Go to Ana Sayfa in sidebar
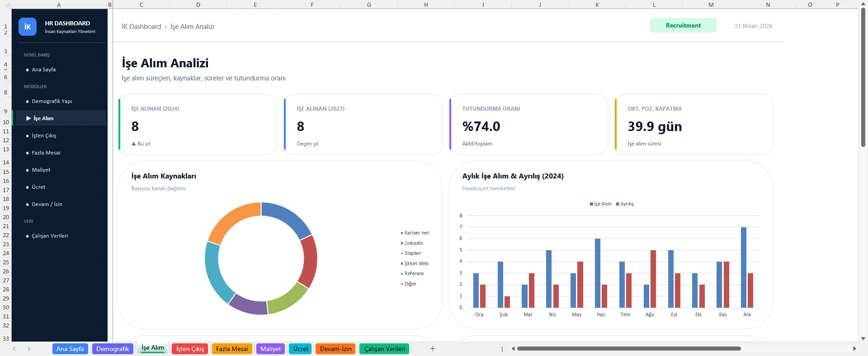The width and height of the screenshot is (868, 356). click(x=44, y=70)
